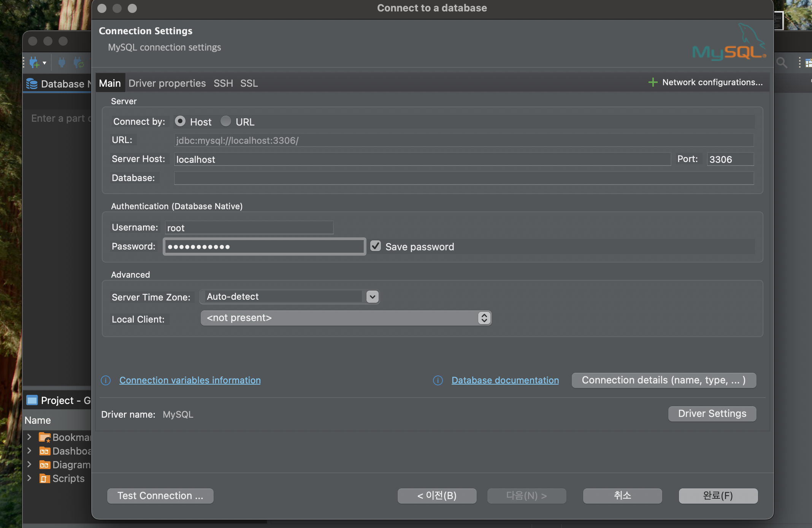Click the green plus Network configurations icon
Image resolution: width=812 pixels, height=528 pixels.
(653, 82)
